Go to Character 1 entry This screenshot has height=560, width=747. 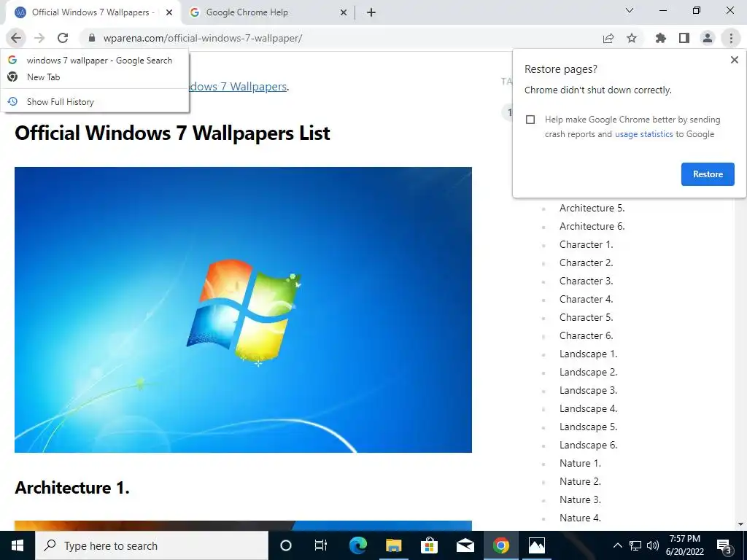(x=586, y=245)
